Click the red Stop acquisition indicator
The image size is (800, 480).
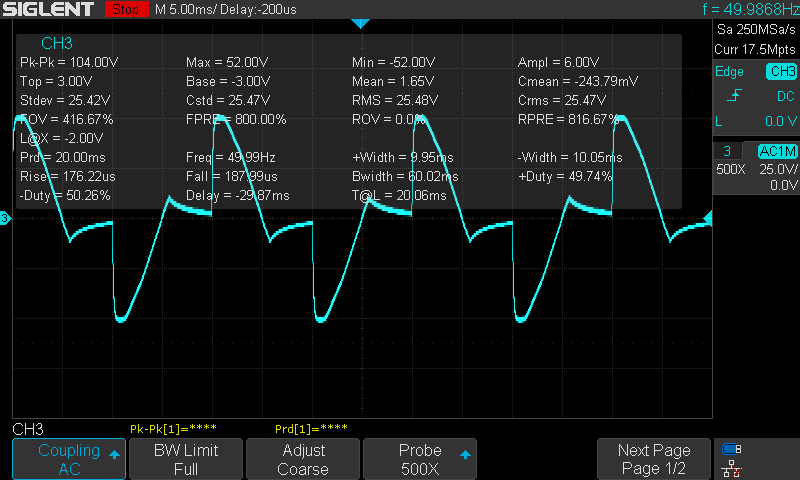point(124,10)
